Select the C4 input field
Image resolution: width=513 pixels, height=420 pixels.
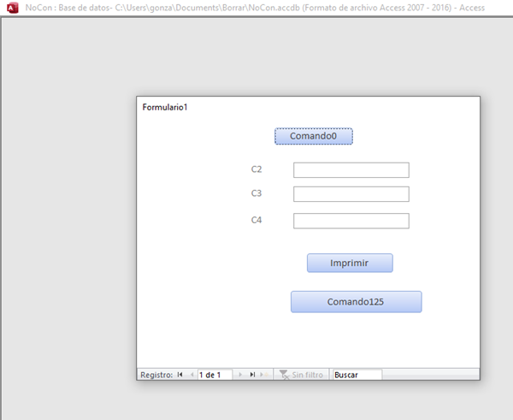[351, 221]
